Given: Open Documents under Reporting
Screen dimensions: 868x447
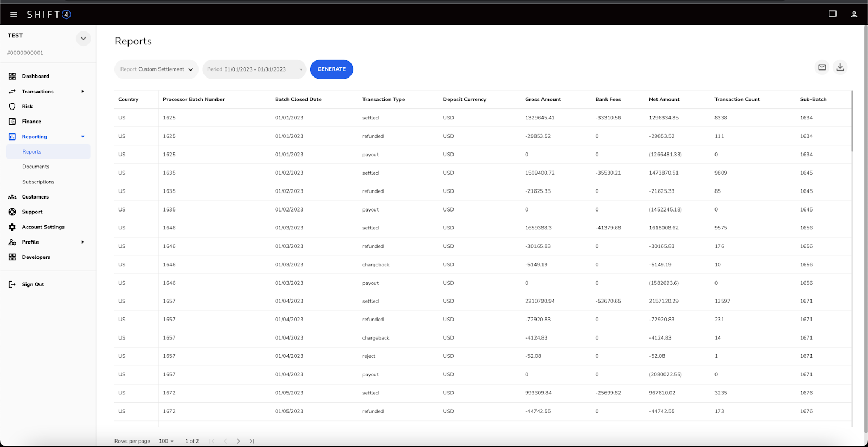Looking at the screenshot, I should pos(36,167).
